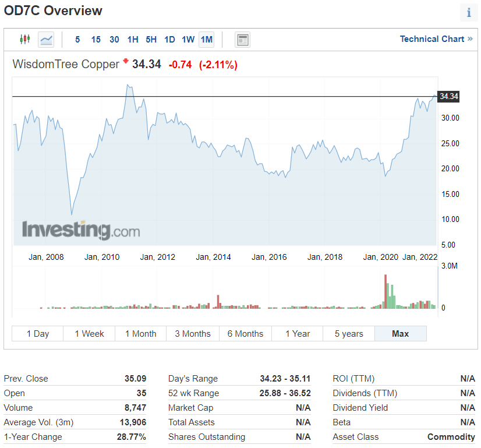Show the 5 years range

(349, 334)
